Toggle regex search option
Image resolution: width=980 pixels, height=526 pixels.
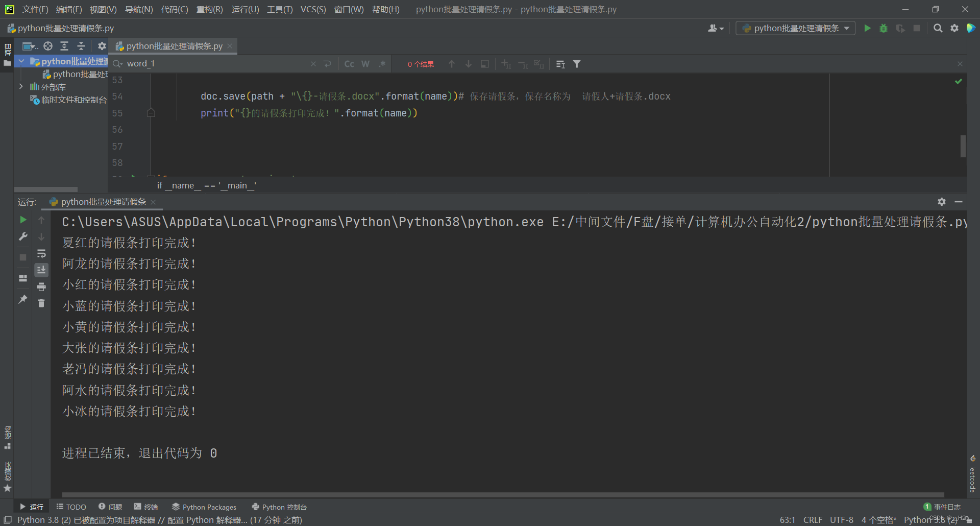click(x=382, y=64)
